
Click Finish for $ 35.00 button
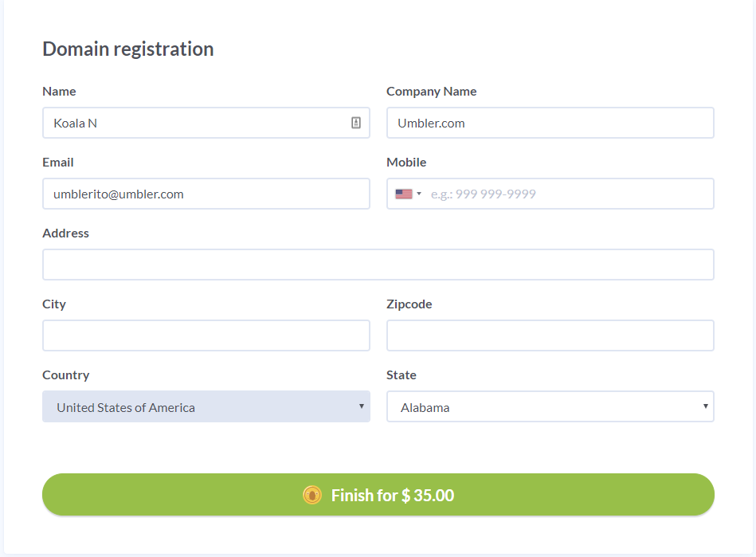(378, 495)
